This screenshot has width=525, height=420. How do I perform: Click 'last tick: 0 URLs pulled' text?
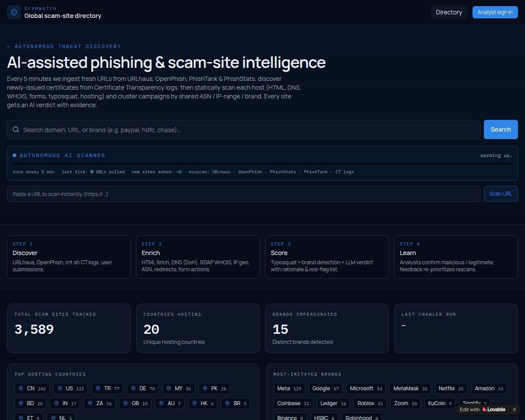click(x=93, y=171)
